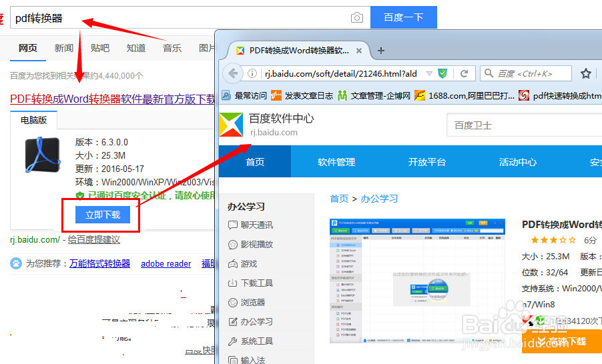Select 下载工具 category in sidebar
Viewport: 602px width, 364px height.
pyautogui.click(x=250, y=283)
